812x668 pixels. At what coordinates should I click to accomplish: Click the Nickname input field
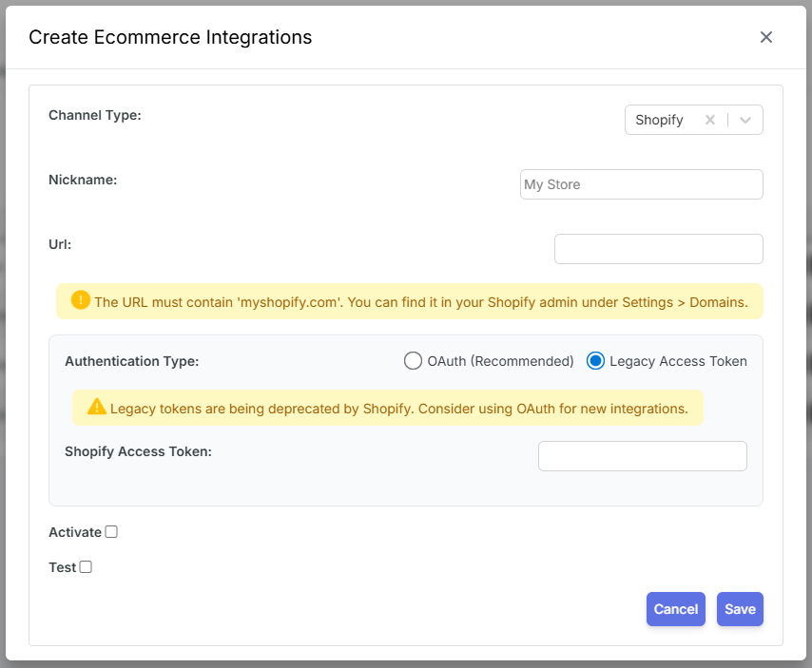tap(641, 183)
